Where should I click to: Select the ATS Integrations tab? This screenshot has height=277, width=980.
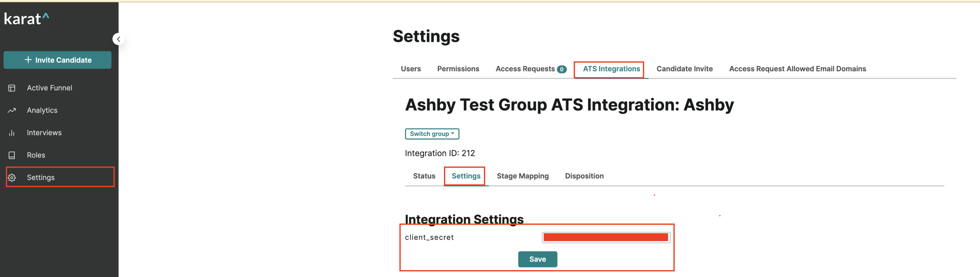(x=611, y=69)
